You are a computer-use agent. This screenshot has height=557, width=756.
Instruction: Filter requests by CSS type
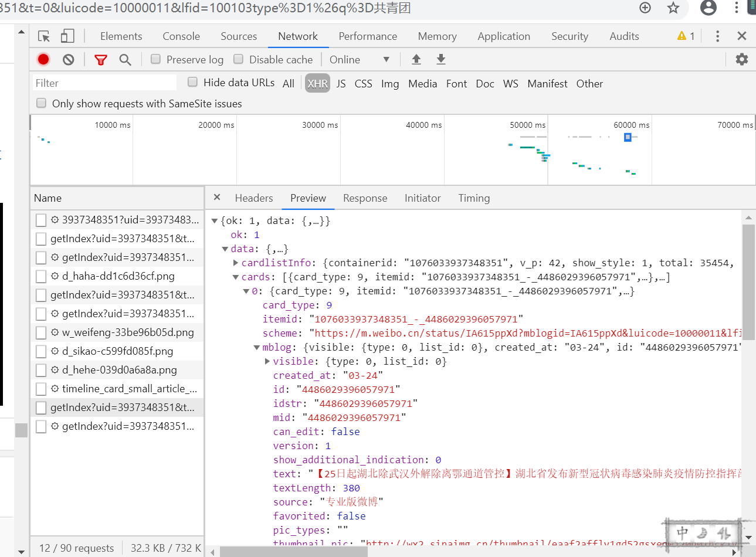point(363,83)
